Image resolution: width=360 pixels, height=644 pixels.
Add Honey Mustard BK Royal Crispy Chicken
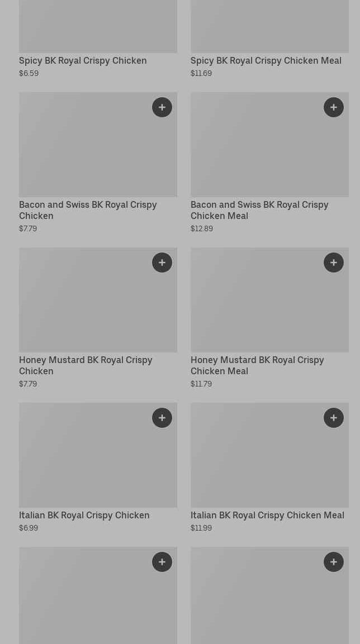point(162,263)
